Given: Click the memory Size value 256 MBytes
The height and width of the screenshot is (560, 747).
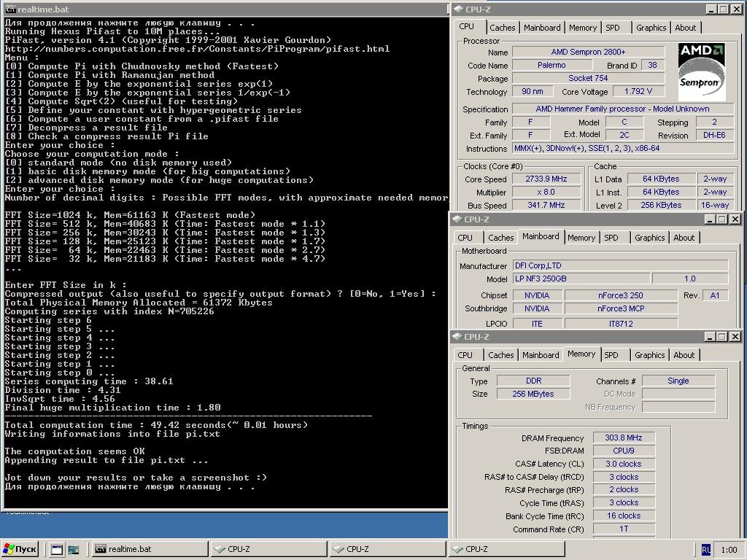Looking at the screenshot, I should [533, 394].
